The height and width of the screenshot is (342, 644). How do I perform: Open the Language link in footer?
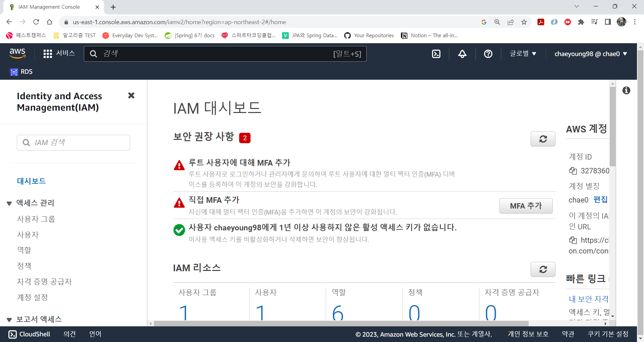(95, 334)
